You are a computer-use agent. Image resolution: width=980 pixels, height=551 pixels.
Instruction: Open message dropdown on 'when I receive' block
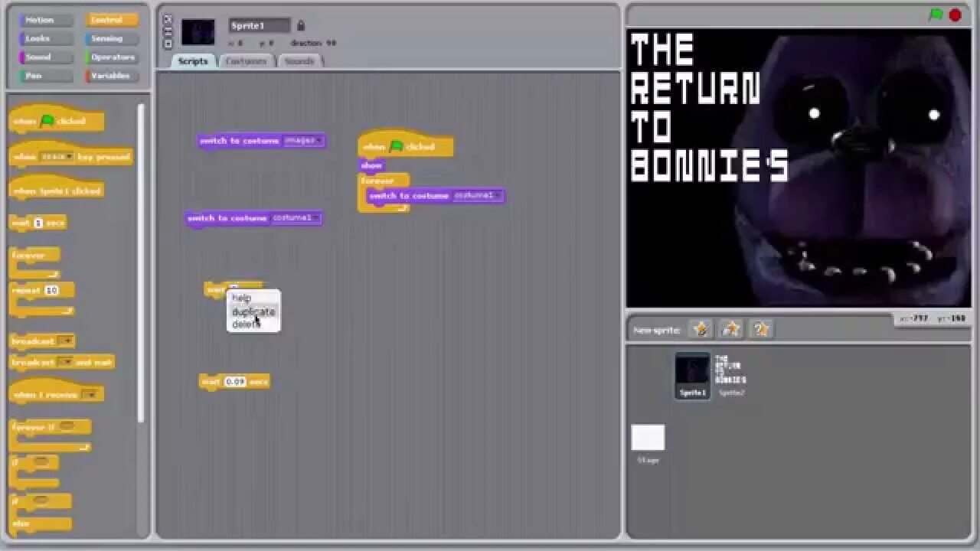pos(90,395)
